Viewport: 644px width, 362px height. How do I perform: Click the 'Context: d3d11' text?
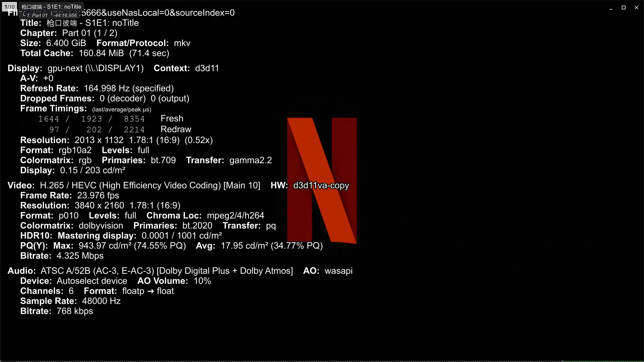point(186,68)
